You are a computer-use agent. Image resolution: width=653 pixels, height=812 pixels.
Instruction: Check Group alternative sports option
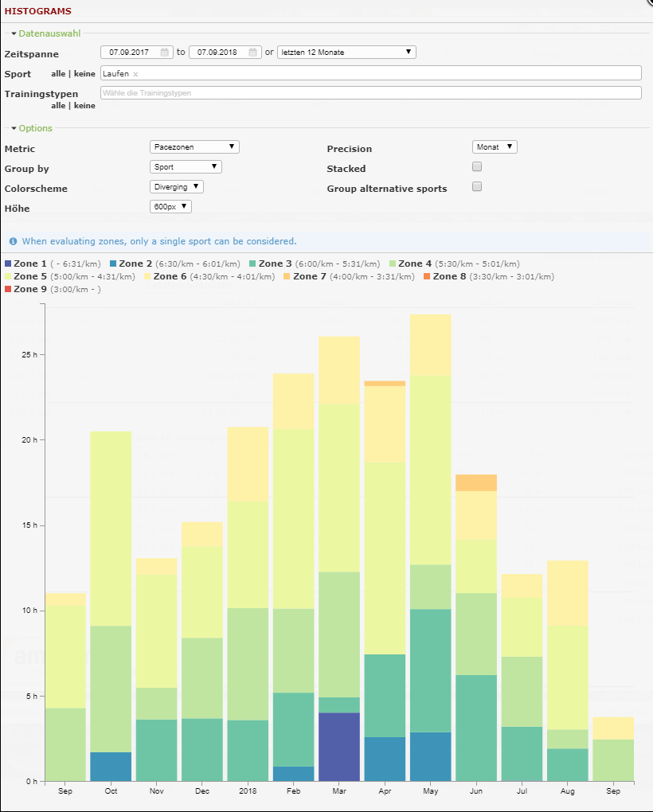[477, 187]
